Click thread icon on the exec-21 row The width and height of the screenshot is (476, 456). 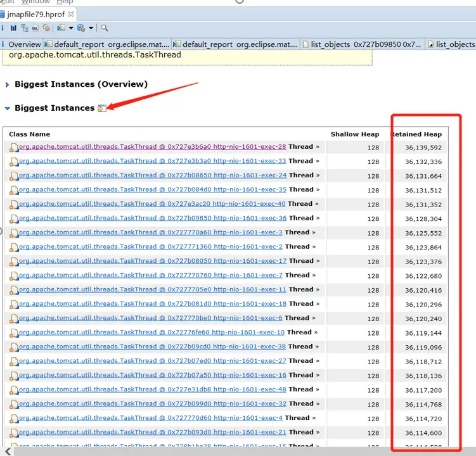14,433
